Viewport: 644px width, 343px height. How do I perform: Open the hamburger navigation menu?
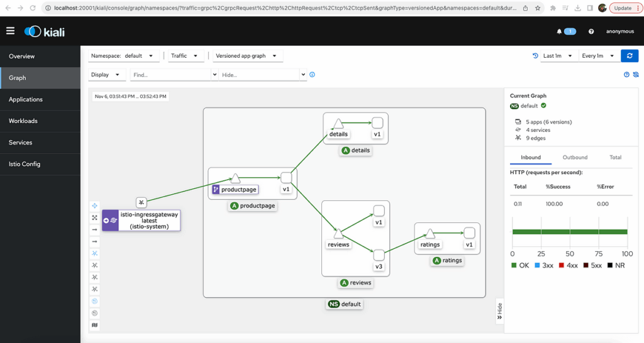click(x=10, y=31)
